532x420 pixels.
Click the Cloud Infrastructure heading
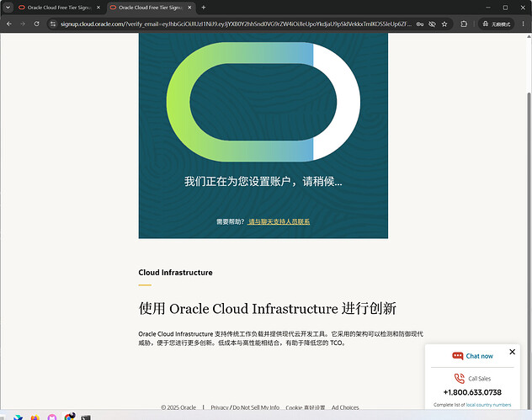175,273
